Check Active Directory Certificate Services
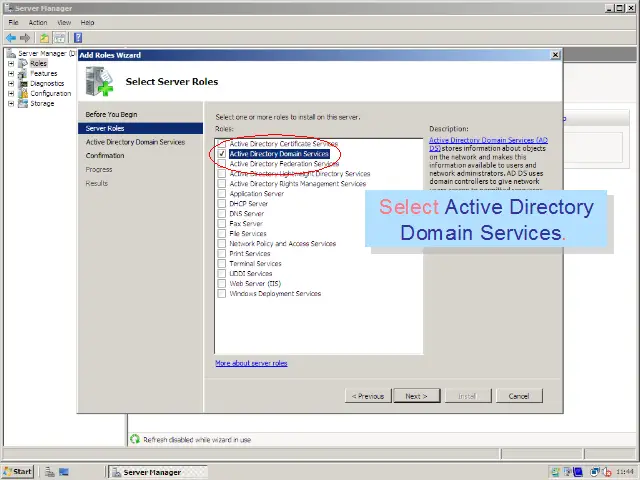 (x=222, y=144)
